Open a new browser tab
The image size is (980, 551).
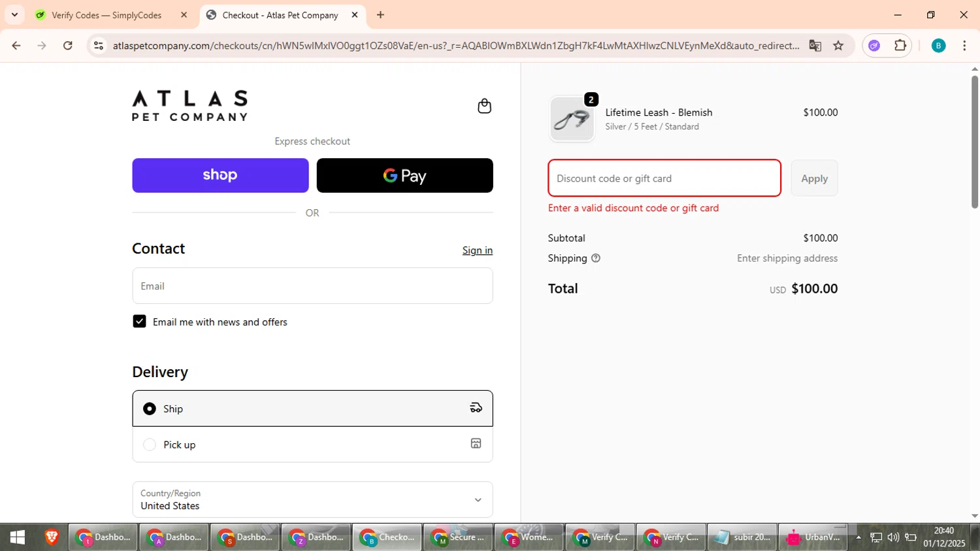click(381, 14)
